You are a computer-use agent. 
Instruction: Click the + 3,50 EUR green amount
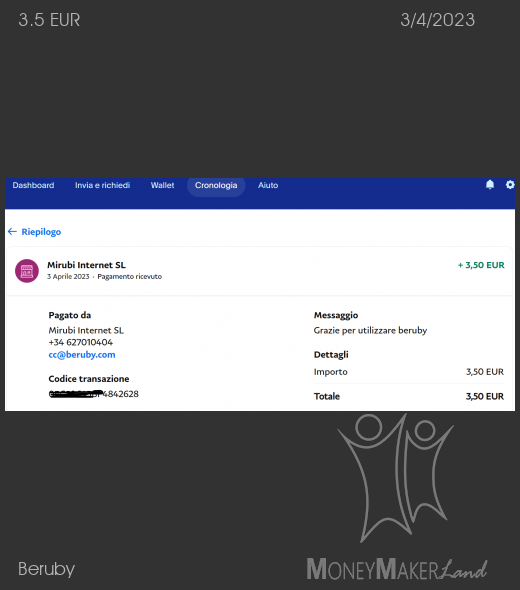pyautogui.click(x=481, y=265)
